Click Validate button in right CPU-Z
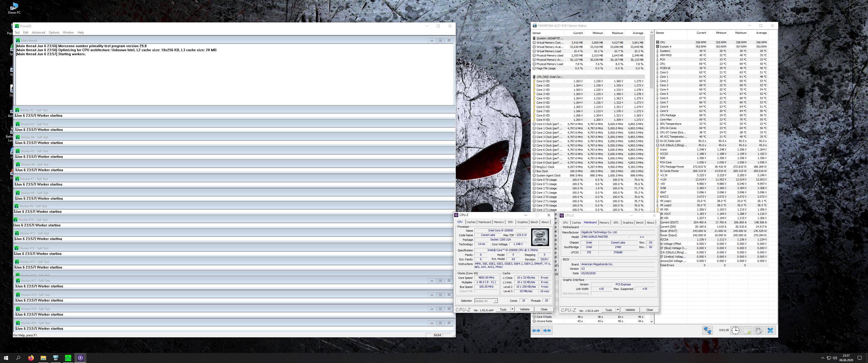The image size is (868, 363). point(630,310)
